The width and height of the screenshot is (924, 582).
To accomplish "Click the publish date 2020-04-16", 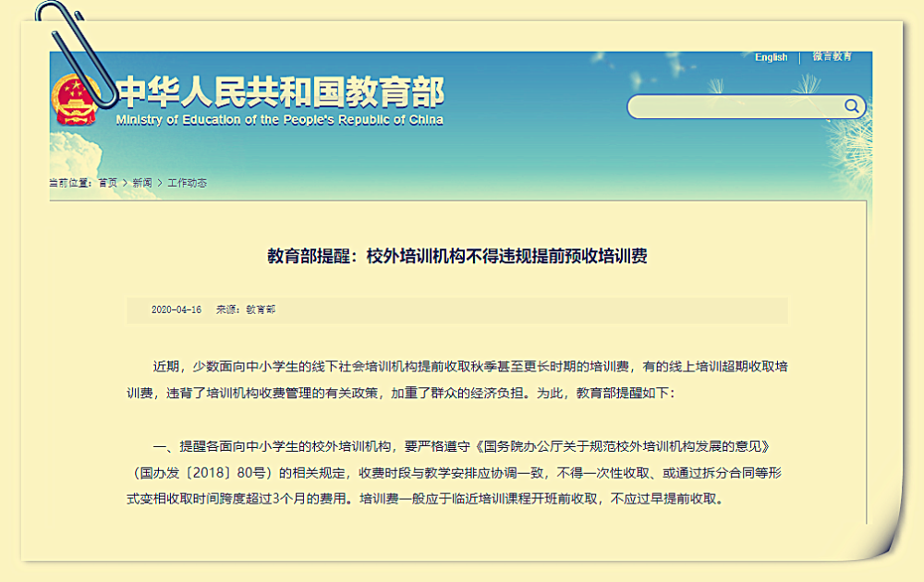I will pyautogui.click(x=176, y=309).
